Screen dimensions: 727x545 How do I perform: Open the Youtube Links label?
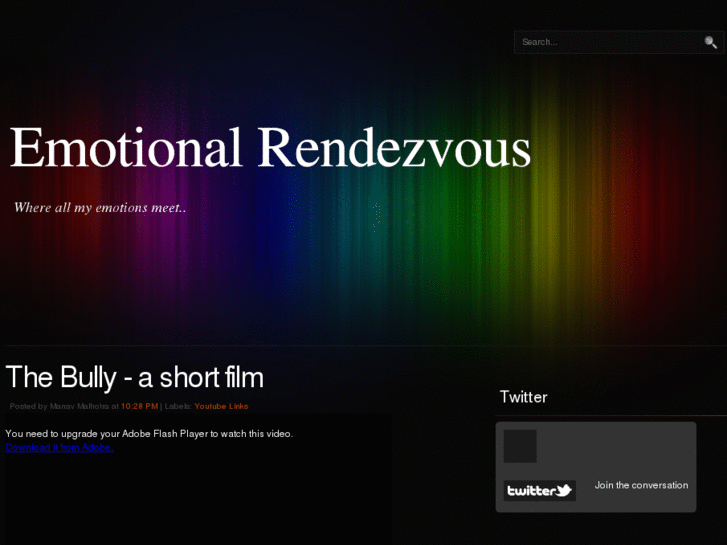[x=221, y=406]
